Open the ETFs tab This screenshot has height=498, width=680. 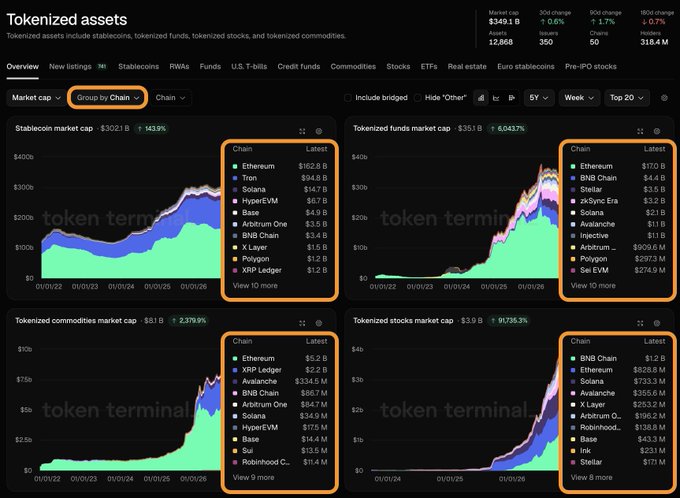click(429, 67)
